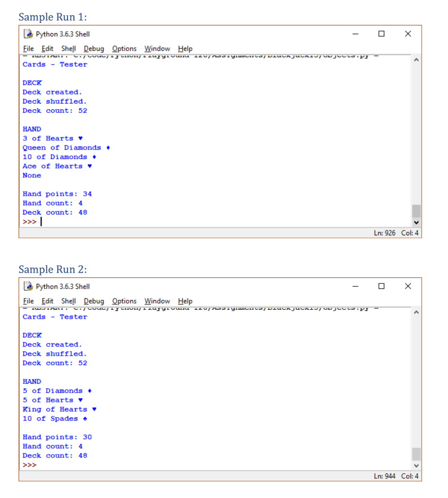The width and height of the screenshot is (448, 498).
Task: Click the scrollbar down arrow in Sample Run 2
Action: [x=416, y=465]
